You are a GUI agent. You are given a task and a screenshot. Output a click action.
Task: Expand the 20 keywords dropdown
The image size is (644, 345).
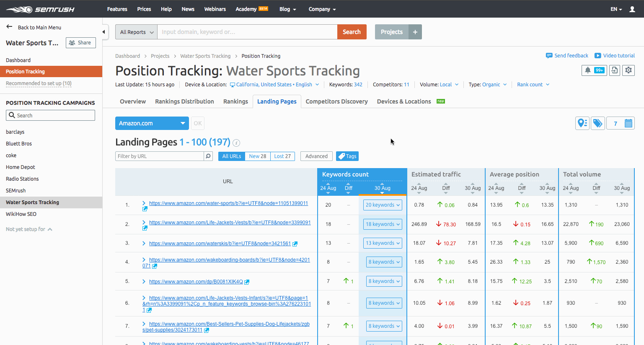[x=383, y=205]
